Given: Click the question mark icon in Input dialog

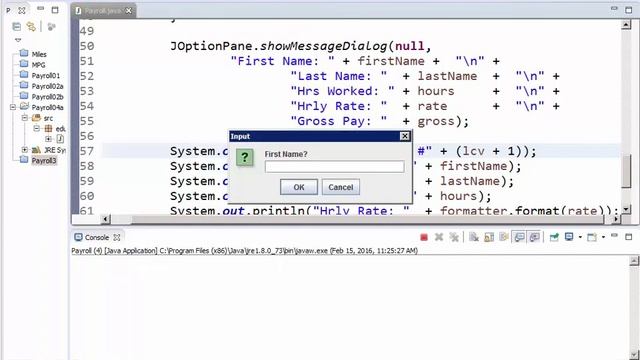Looking at the screenshot, I should tap(245, 158).
